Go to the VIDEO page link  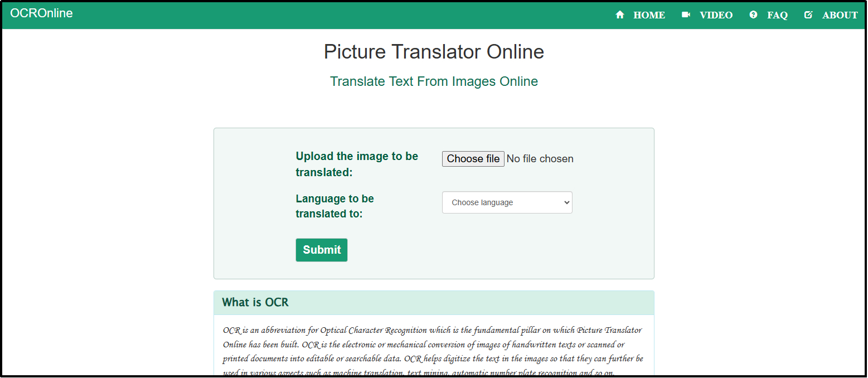coord(716,15)
